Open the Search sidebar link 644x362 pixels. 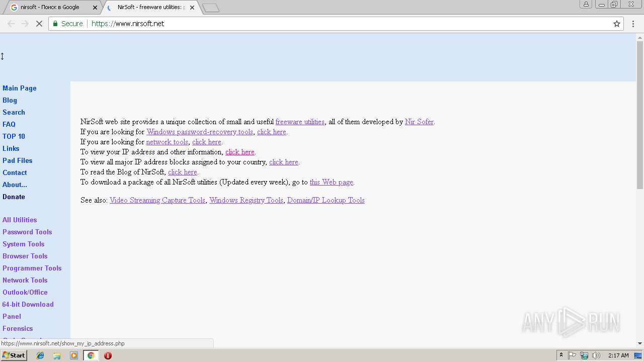pyautogui.click(x=14, y=112)
